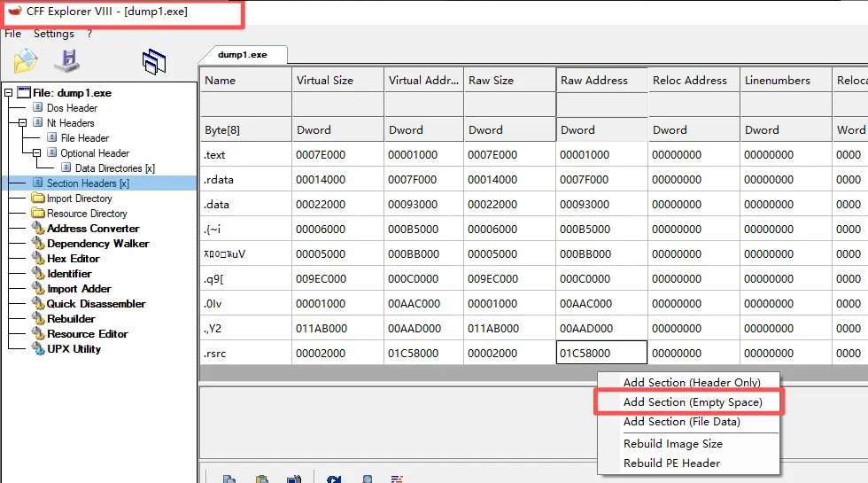Choose Rebuild Image Size

[672, 444]
